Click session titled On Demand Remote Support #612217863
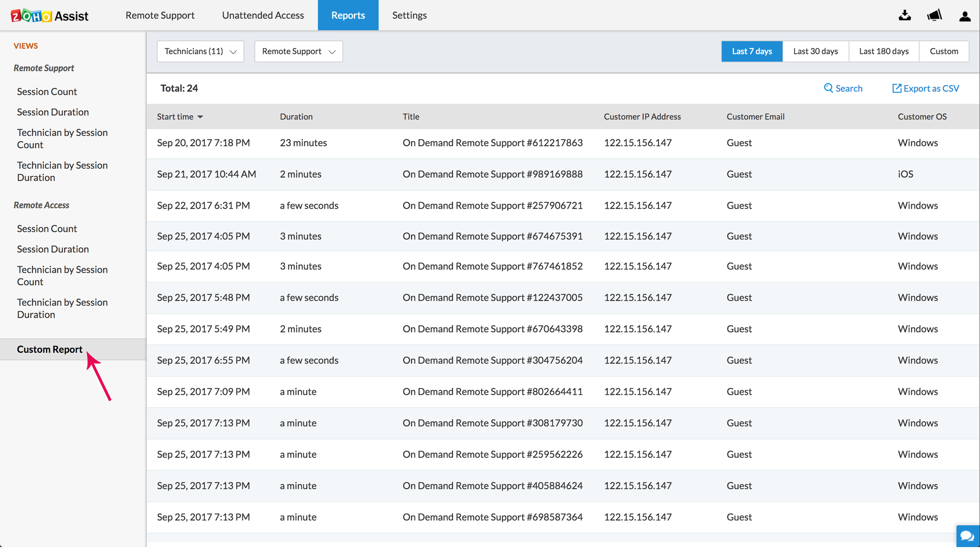 click(493, 142)
